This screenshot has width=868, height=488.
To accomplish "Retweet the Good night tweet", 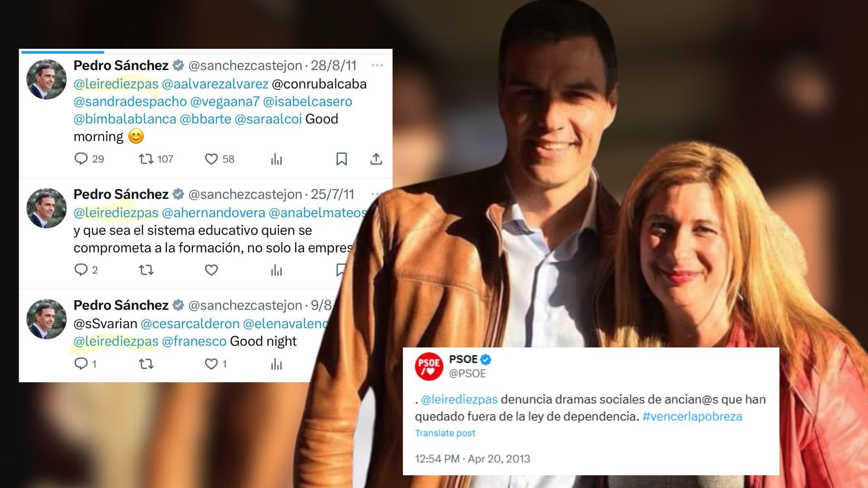I will click(146, 364).
